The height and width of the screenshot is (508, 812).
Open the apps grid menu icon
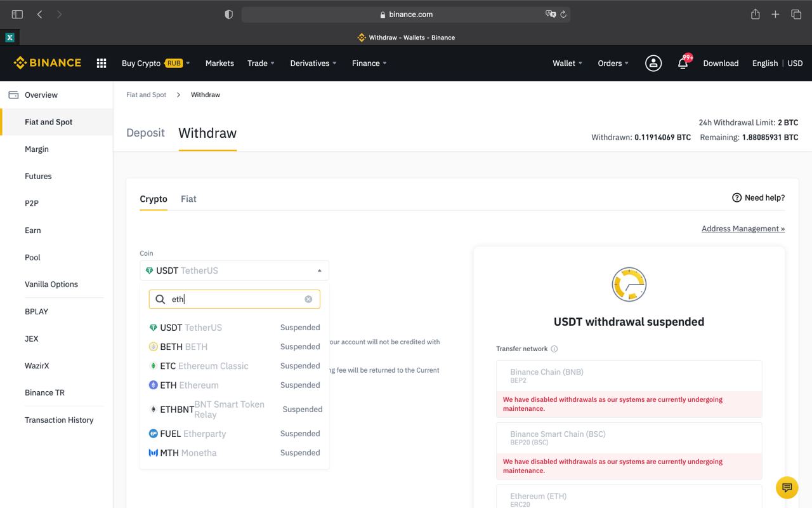(x=101, y=63)
